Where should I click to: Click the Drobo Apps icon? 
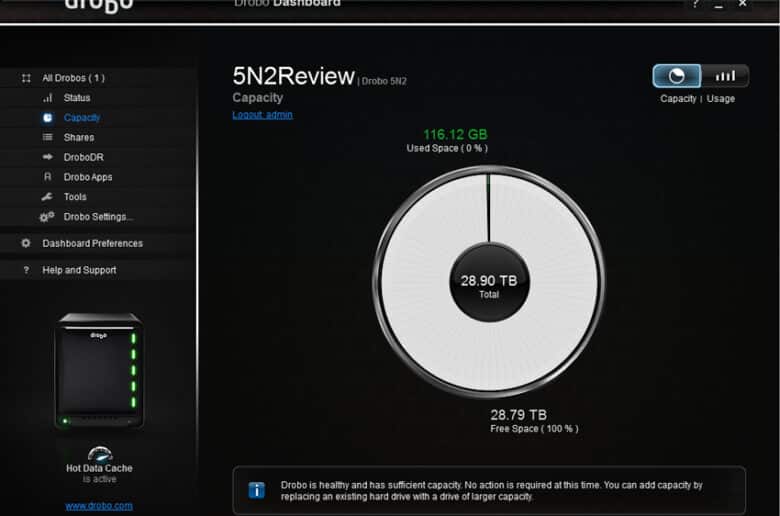coord(47,177)
